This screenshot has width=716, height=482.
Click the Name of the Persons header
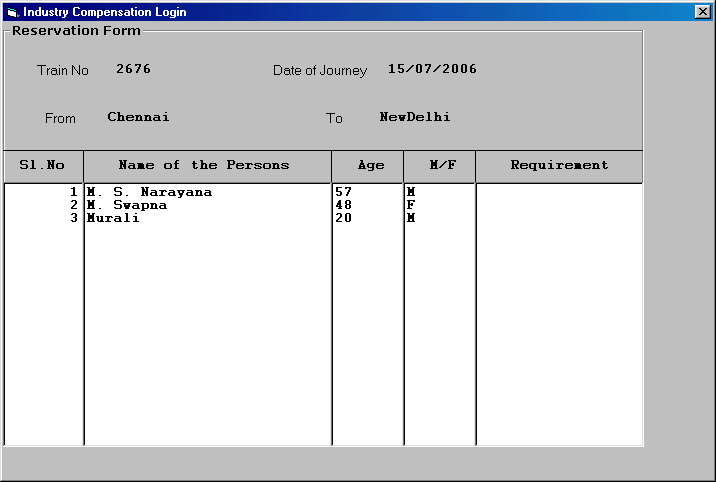click(208, 167)
